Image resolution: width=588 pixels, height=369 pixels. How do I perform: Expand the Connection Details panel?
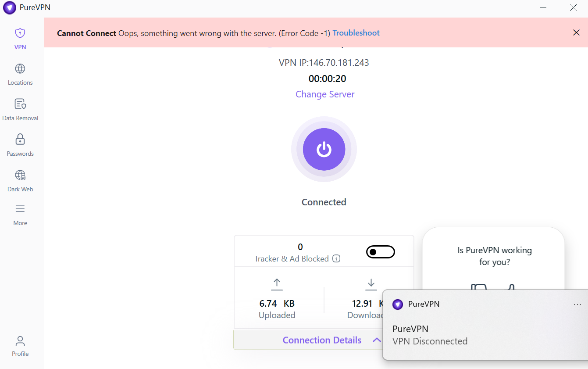[x=322, y=340]
